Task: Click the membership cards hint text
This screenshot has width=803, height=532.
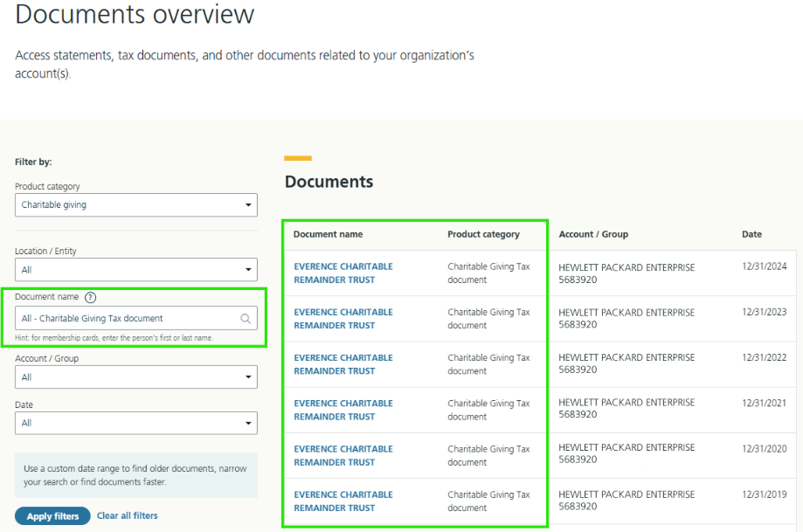Action: 114,338
